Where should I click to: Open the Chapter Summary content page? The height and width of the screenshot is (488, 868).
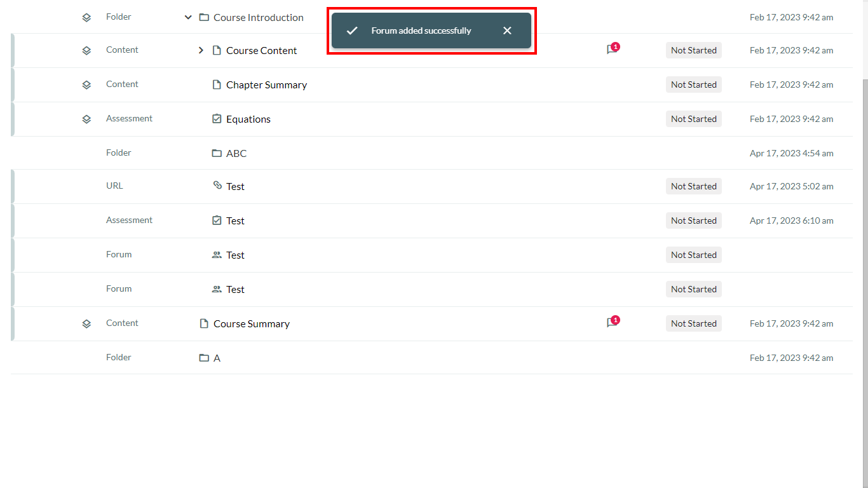point(266,85)
